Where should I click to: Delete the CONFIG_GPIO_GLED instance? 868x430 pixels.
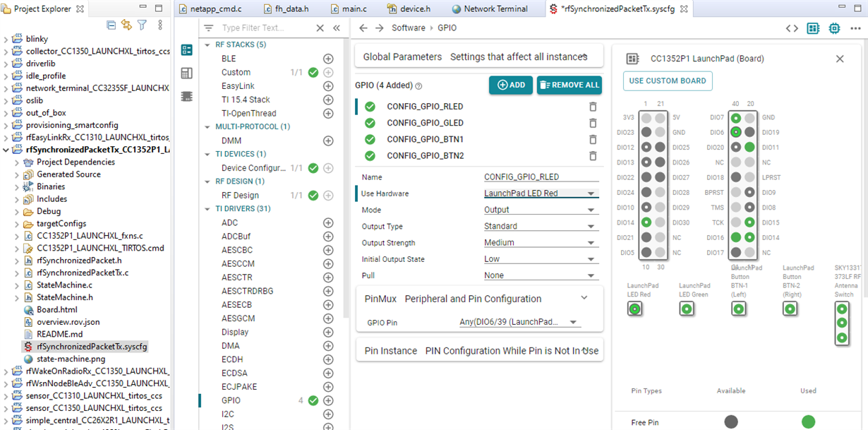pyautogui.click(x=593, y=123)
